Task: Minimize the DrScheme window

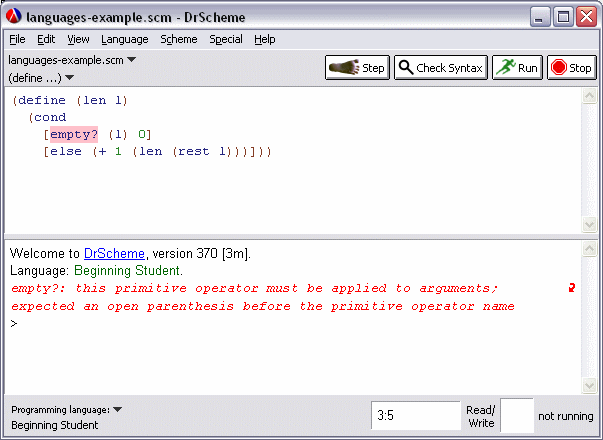Action: click(540, 17)
